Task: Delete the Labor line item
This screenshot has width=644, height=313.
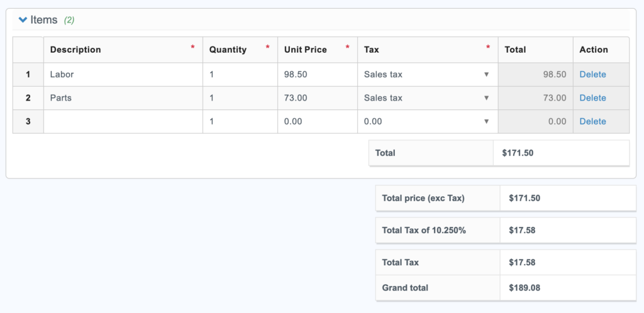Action: [x=592, y=74]
